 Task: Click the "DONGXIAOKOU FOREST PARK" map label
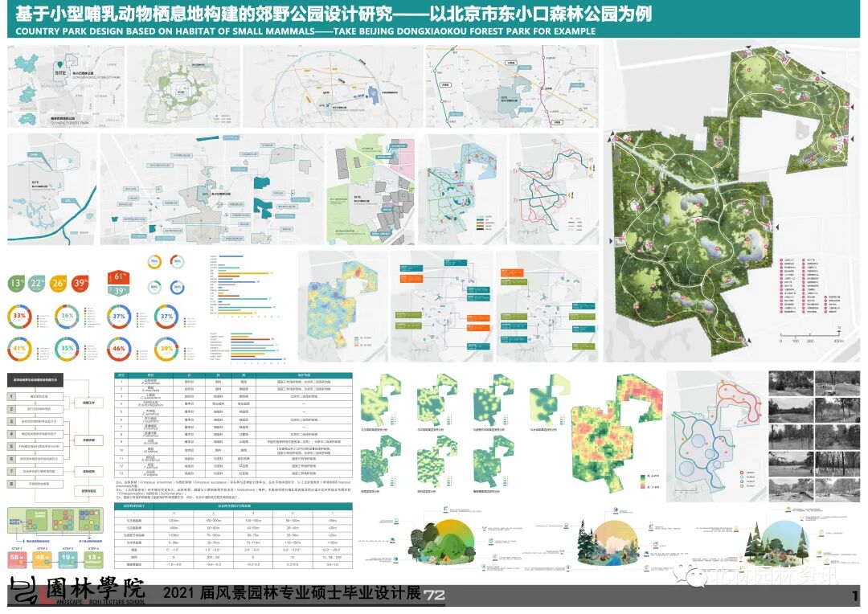tap(96, 77)
